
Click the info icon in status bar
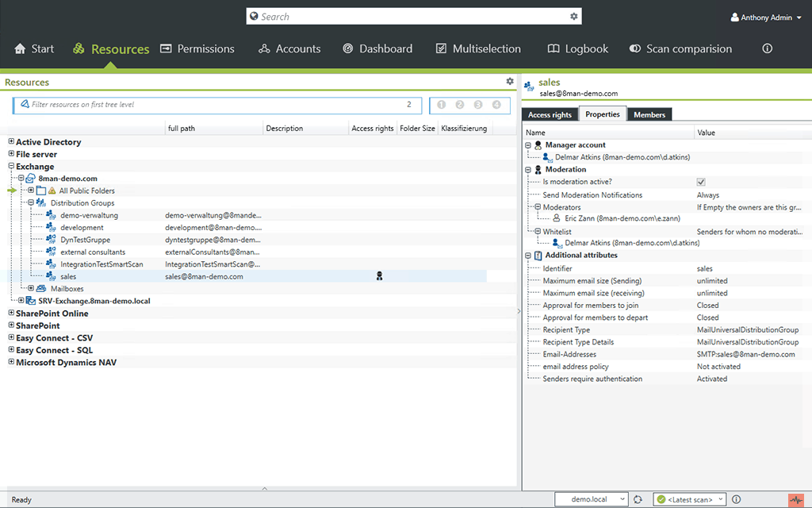click(736, 499)
